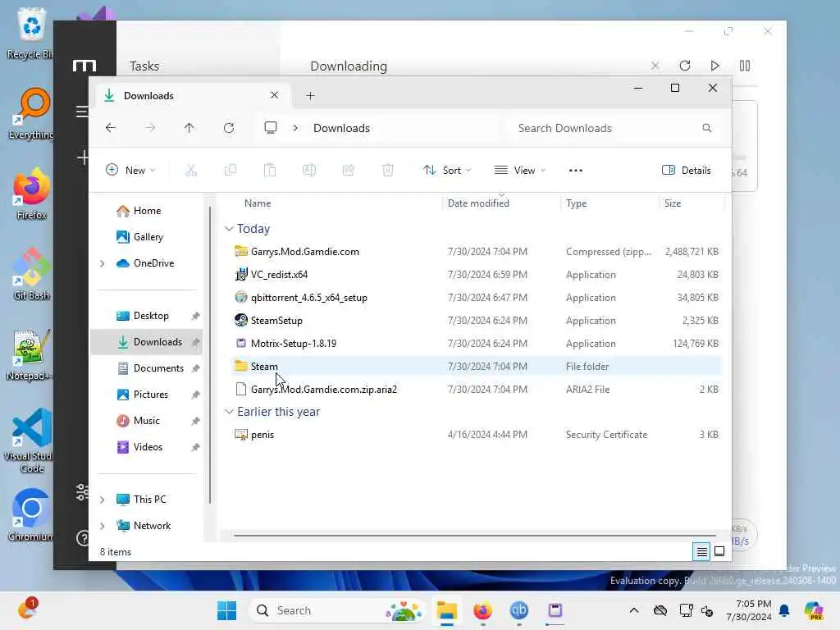Close the Downloads tab

point(274,95)
